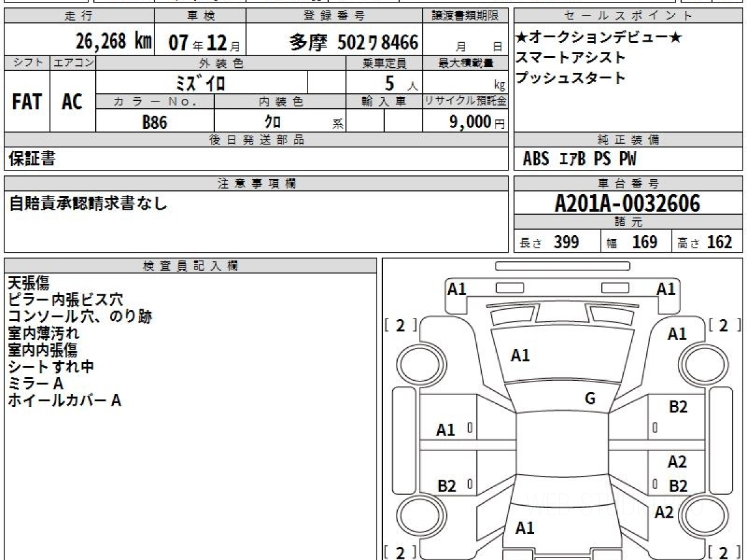
Task: Select the AC air conditioner value
Action: coord(72,102)
